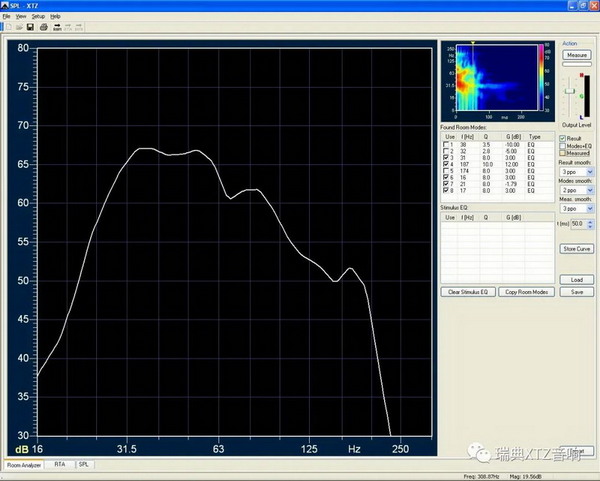Click the yellow time marker above spectrogram
Image resolution: width=600 pixels, height=481 pixels.
[473, 43]
